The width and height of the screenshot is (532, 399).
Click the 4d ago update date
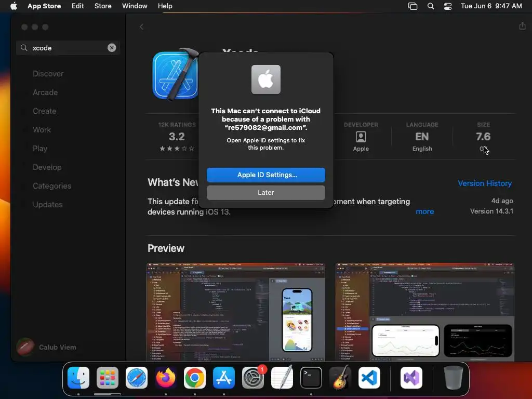click(x=502, y=201)
